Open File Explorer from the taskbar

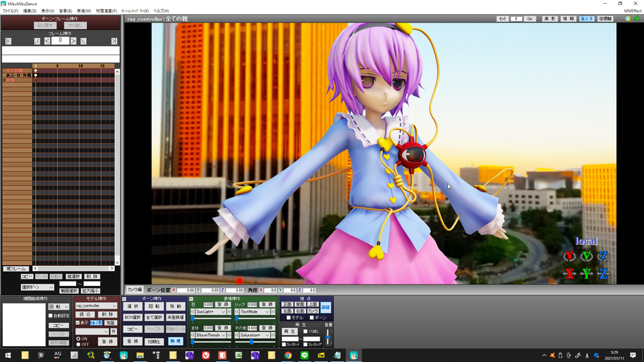[x=140, y=355]
